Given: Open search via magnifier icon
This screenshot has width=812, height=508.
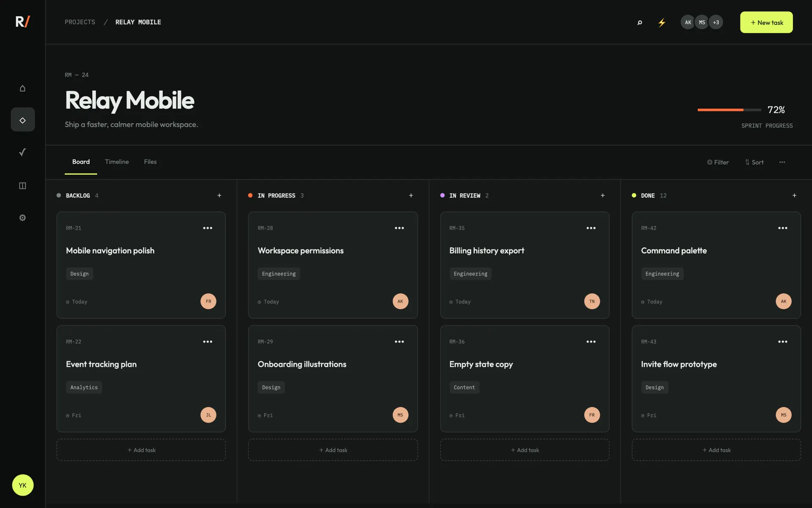Looking at the screenshot, I should 639,22.
